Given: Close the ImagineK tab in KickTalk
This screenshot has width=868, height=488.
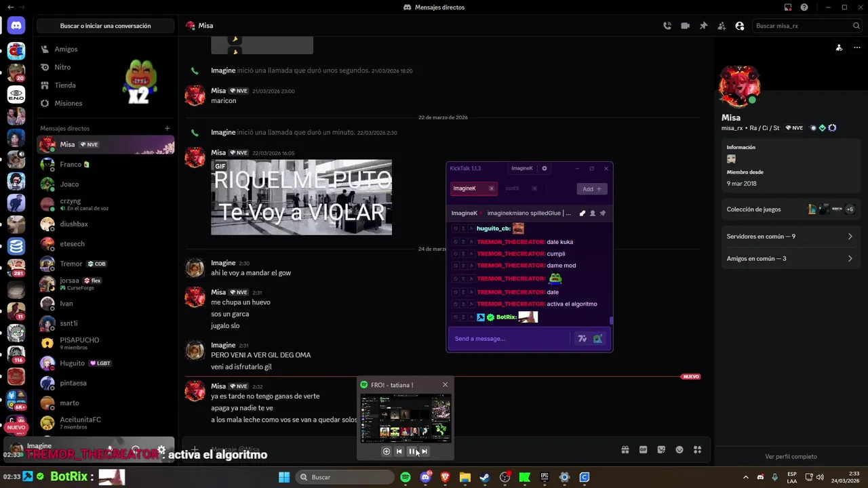Looking at the screenshot, I should click(x=492, y=188).
